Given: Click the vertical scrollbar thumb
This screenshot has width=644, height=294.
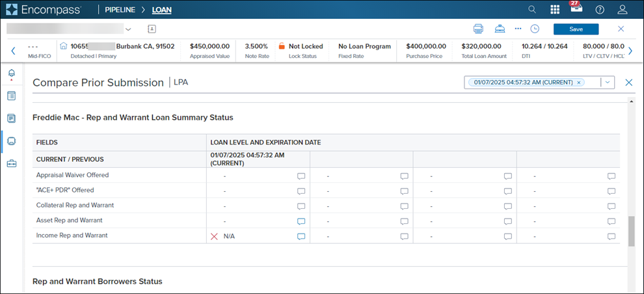Looking at the screenshot, I should 631,231.
